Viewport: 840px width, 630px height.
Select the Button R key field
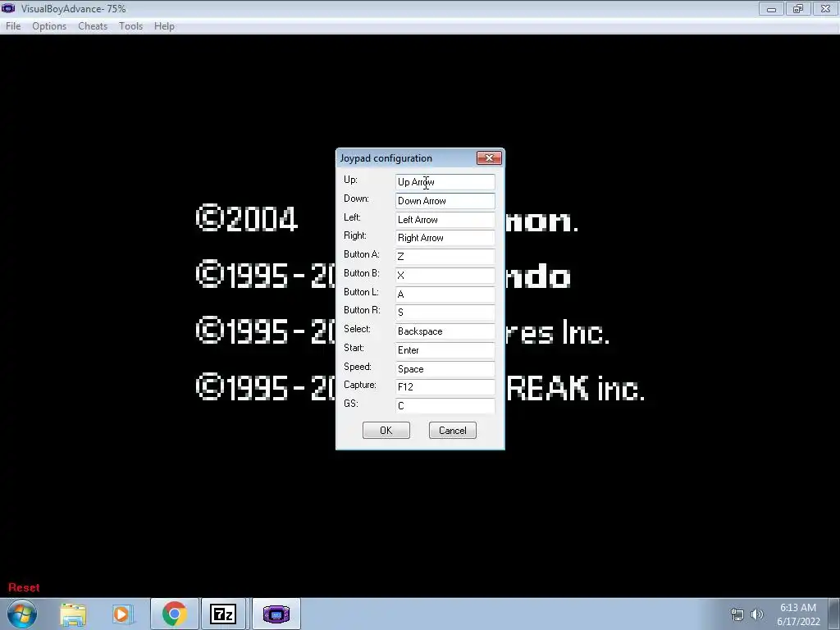(445, 313)
